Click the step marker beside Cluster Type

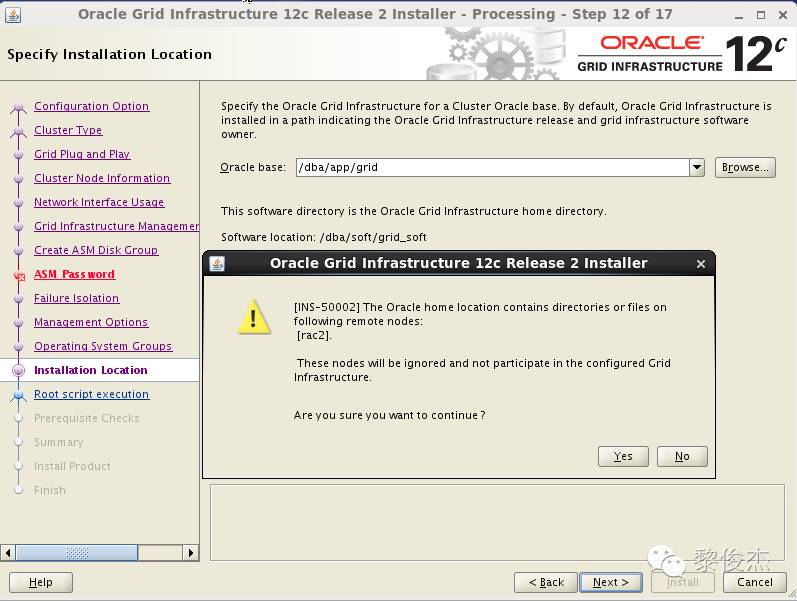pyautogui.click(x=19, y=132)
